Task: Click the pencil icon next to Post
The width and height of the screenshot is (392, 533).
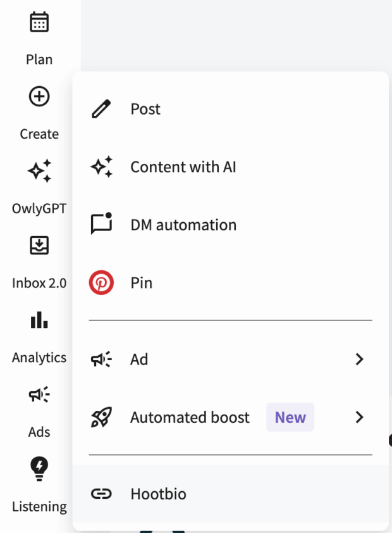Action: [x=101, y=109]
